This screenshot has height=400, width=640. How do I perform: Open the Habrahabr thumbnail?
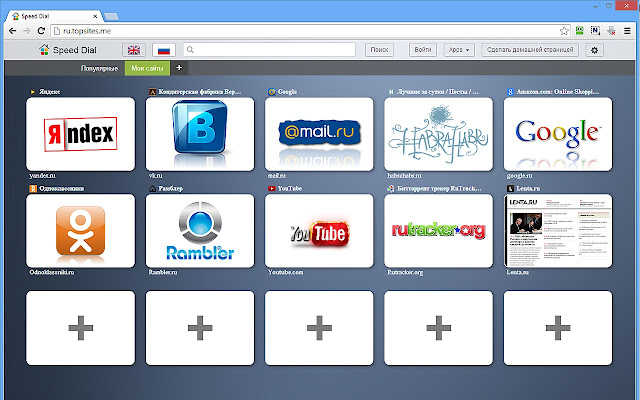click(438, 134)
